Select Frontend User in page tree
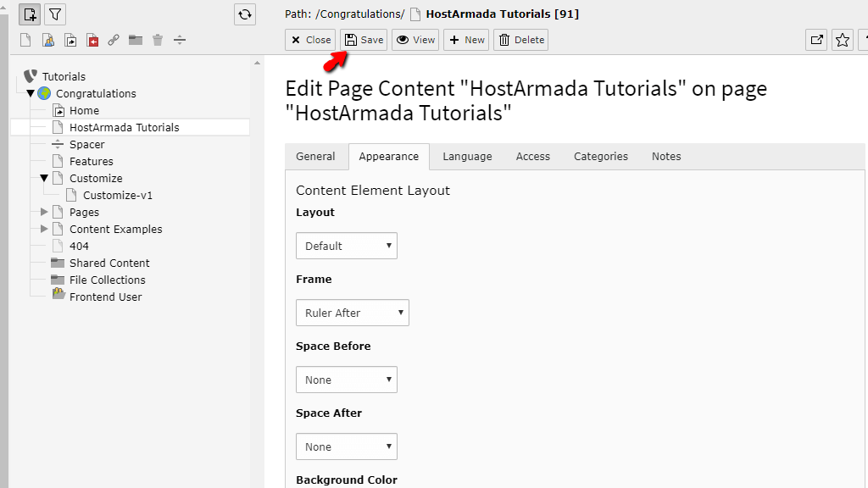Screen dimensions: 868x488 tap(106, 297)
